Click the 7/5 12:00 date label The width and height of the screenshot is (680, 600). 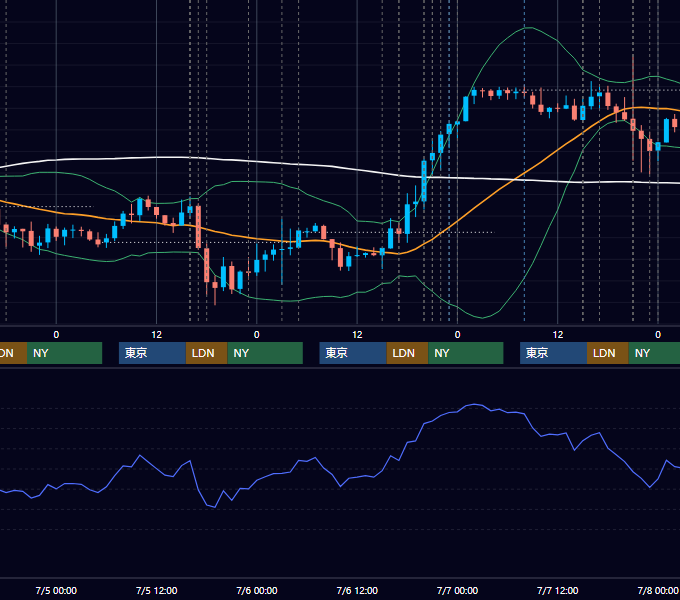(157, 590)
